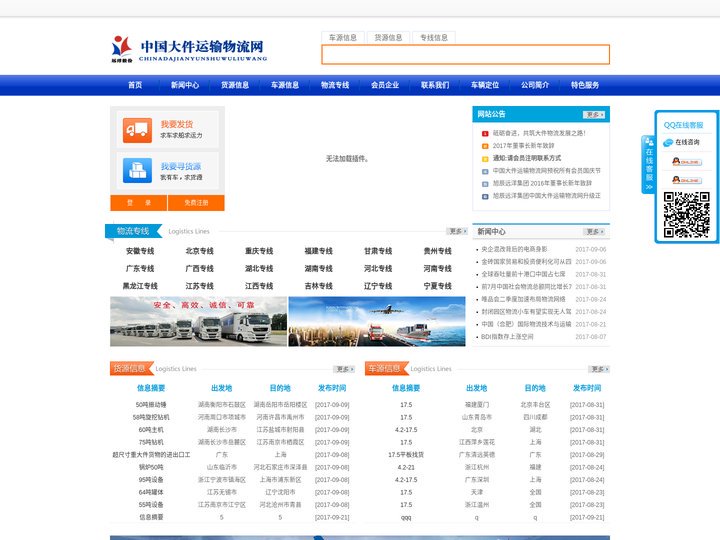Click the 我要寻货源 link

coord(181,166)
